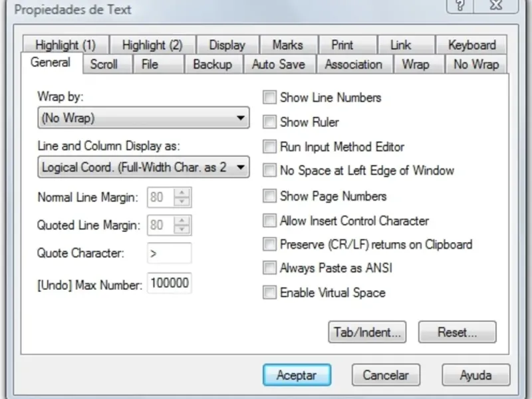Decrease Normal Line Margin with down arrow
This screenshot has width=532, height=399.
(182, 201)
